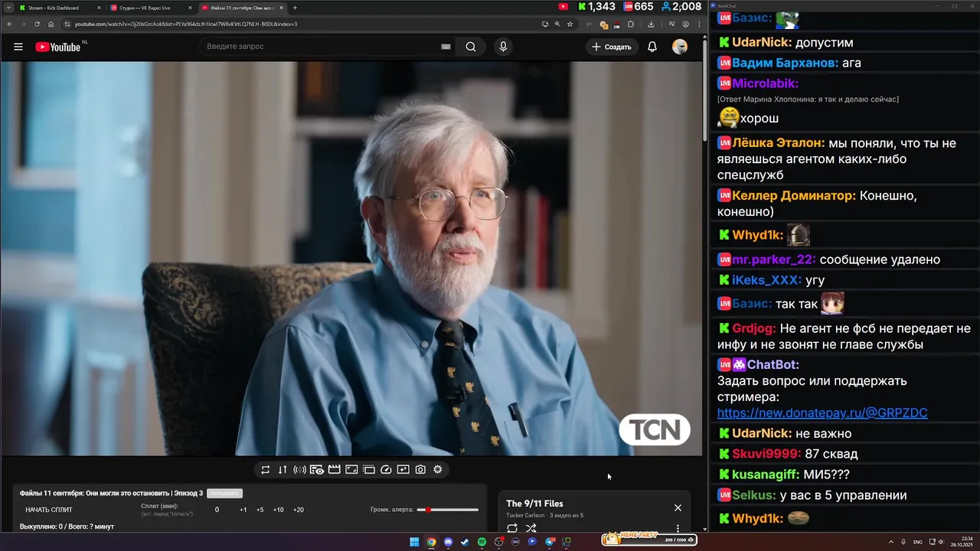Click the up-down arrows icon in player toolbar

pos(283,470)
